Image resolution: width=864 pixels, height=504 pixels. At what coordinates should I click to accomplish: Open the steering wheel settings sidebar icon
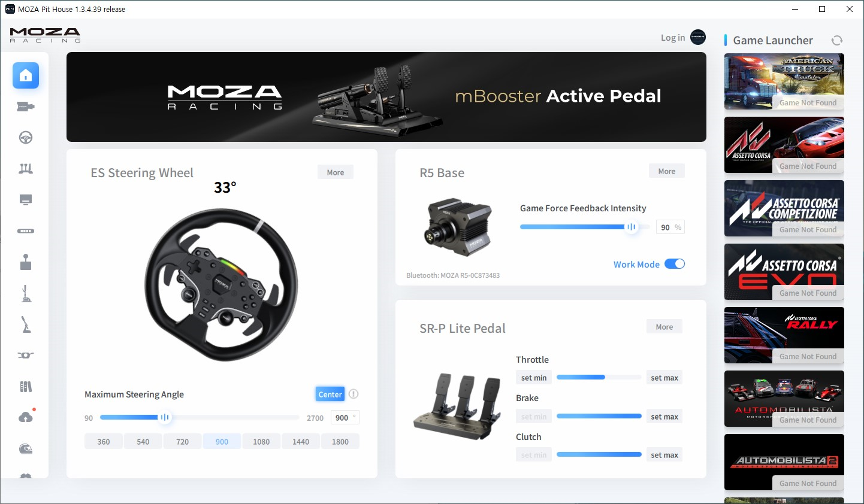pos(26,138)
